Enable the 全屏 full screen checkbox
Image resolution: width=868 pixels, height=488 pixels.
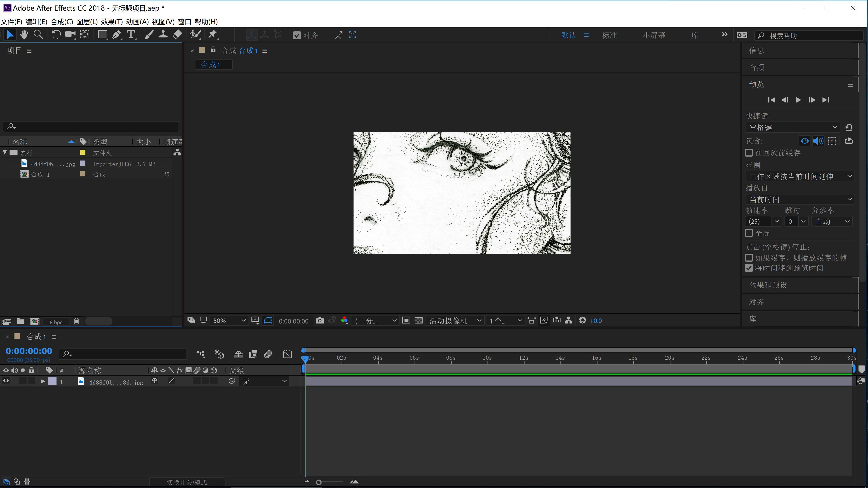click(x=749, y=233)
